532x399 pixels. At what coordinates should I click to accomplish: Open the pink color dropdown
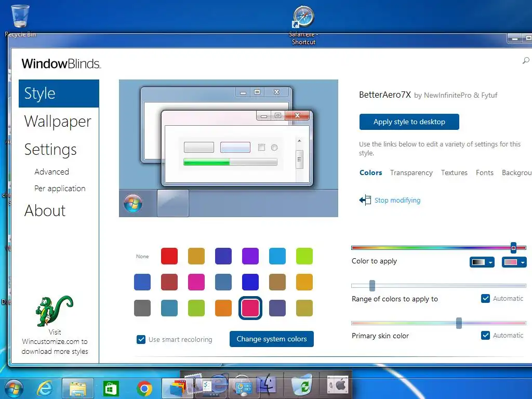pos(514,262)
